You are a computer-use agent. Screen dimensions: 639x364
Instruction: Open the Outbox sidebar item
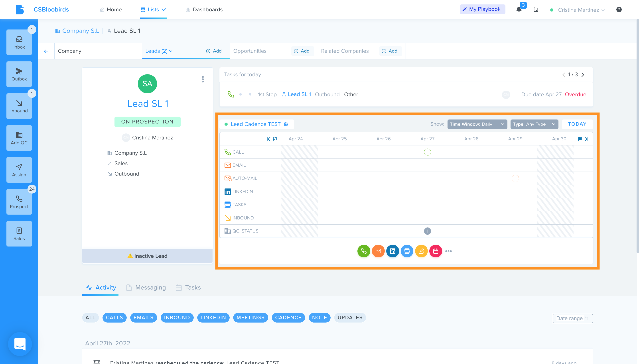[x=19, y=74]
